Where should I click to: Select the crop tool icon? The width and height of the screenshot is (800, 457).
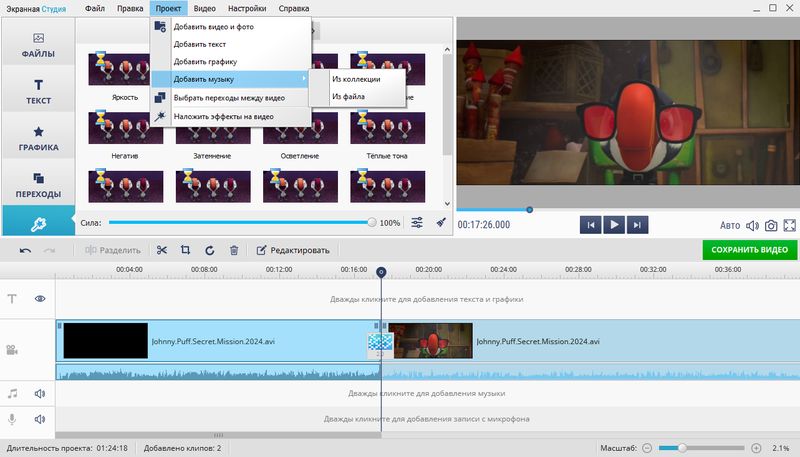[186, 250]
